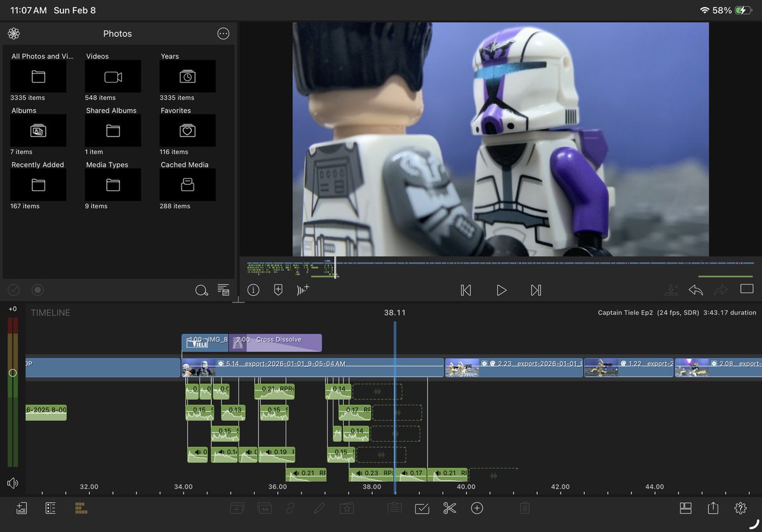762x532 pixels.
Task: Select the Cross Dissolve transition clip
Action: tap(275, 343)
